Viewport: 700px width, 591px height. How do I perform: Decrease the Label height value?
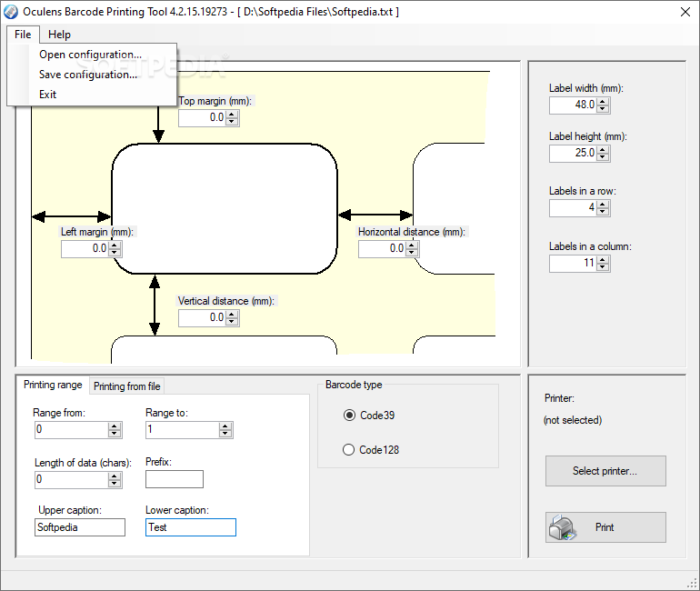point(603,156)
